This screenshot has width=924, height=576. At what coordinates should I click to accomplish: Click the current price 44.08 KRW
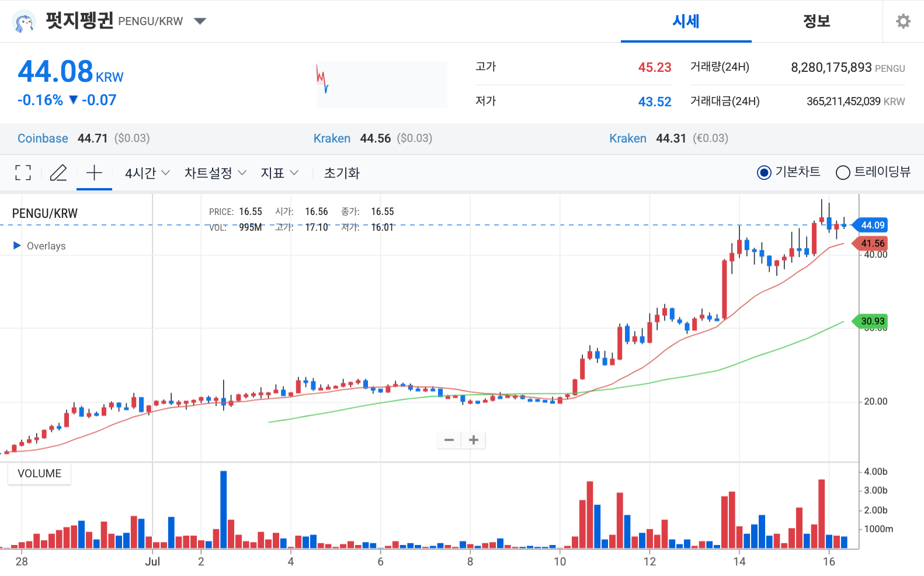pos(71,72)
